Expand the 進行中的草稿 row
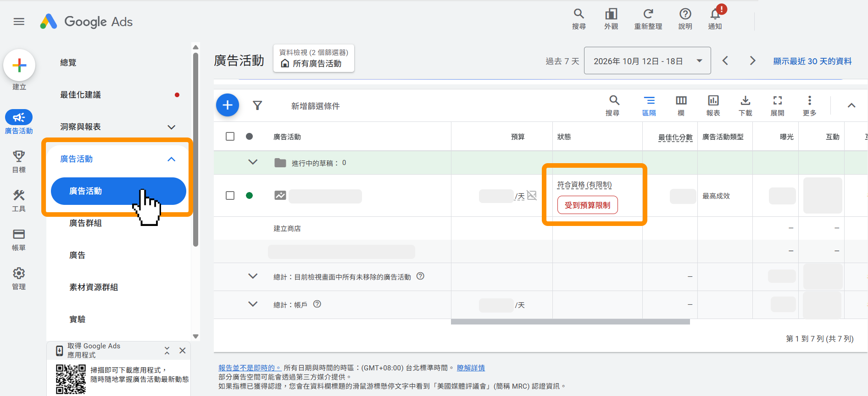 tap(253, 162)
